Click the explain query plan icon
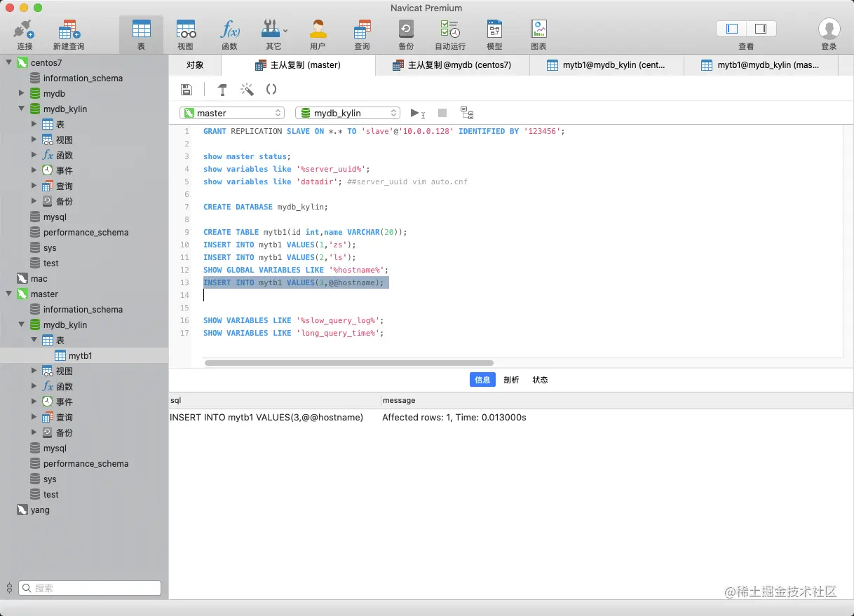 click(467, 113)
